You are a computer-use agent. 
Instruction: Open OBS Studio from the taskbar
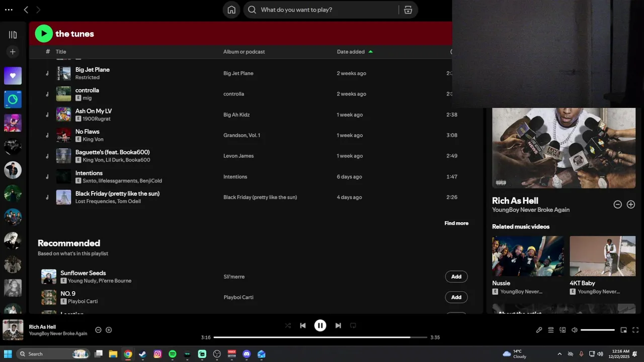click(x=217, y=354)
